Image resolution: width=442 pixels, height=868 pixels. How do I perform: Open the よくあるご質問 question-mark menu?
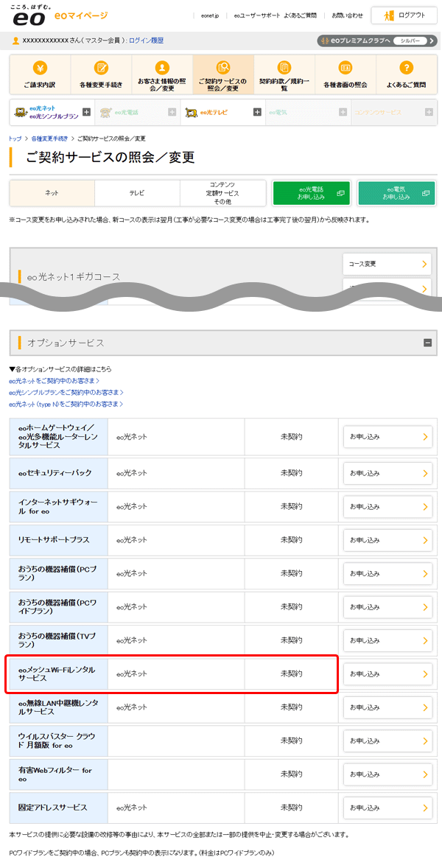406,74
